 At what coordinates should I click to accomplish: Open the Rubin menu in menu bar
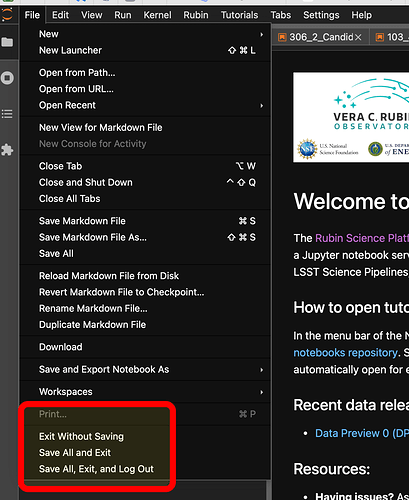[x=196, y=15]
